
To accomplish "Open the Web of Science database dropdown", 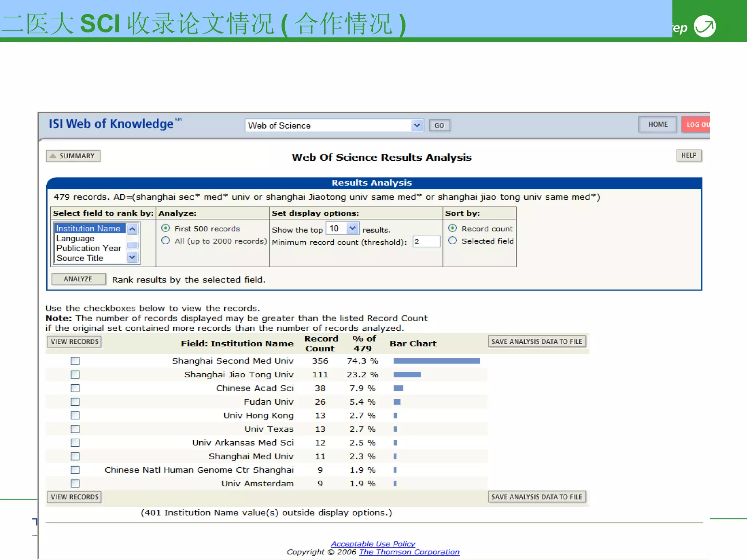I will coord(417,125).
